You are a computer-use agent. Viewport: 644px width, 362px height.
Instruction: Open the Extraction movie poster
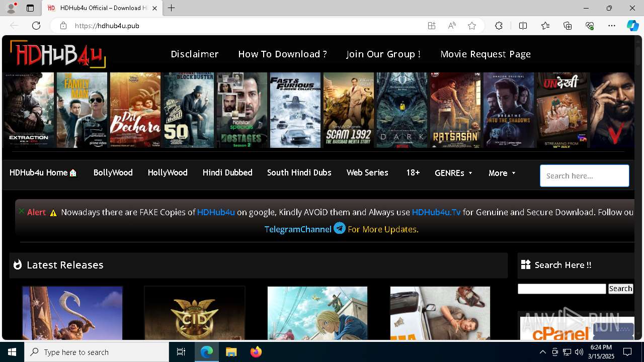[x=29, y=110]
